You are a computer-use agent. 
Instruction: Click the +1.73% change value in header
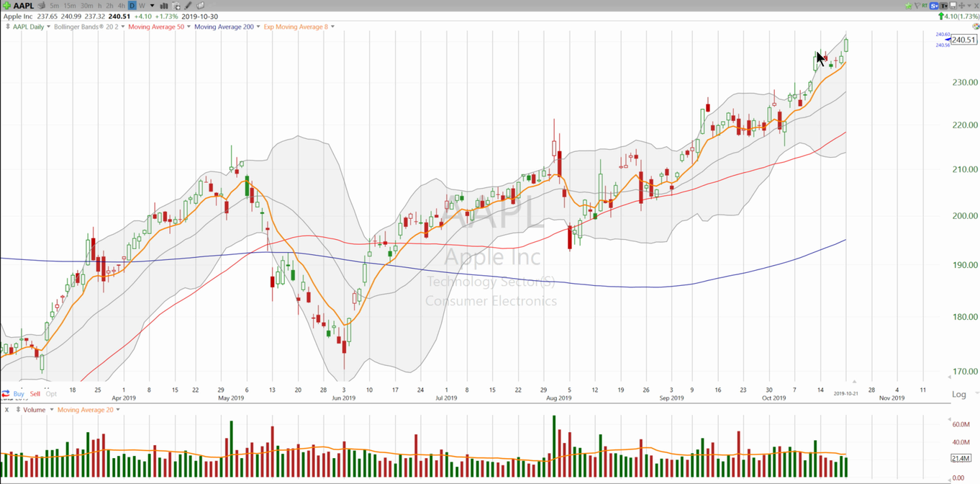coord(166,16)
